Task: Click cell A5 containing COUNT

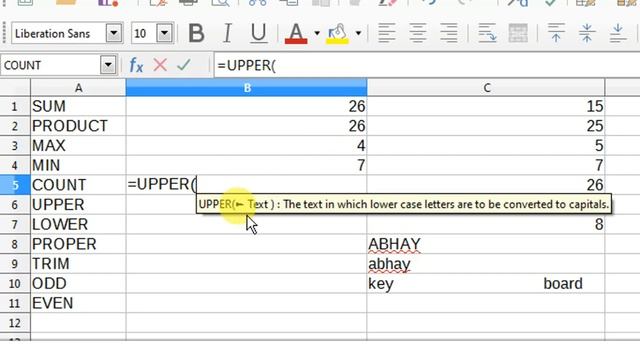Action: tap(78, 185)
